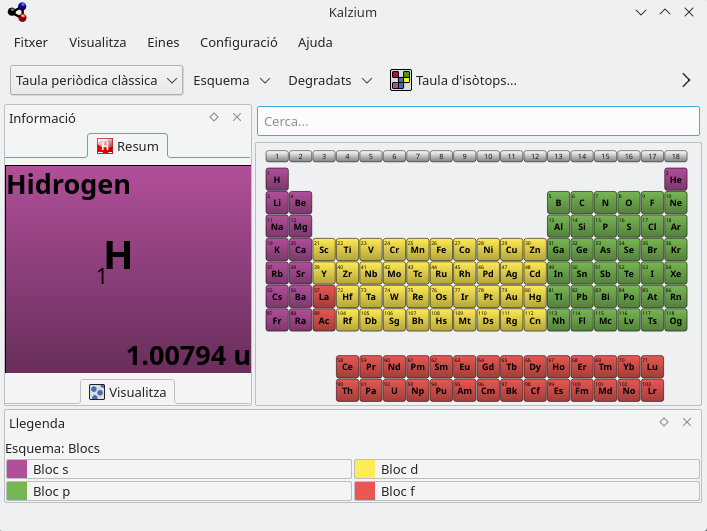Select the Oxygen (O) element tile
This screenshot has width=707, height=531.
point(629,203)
